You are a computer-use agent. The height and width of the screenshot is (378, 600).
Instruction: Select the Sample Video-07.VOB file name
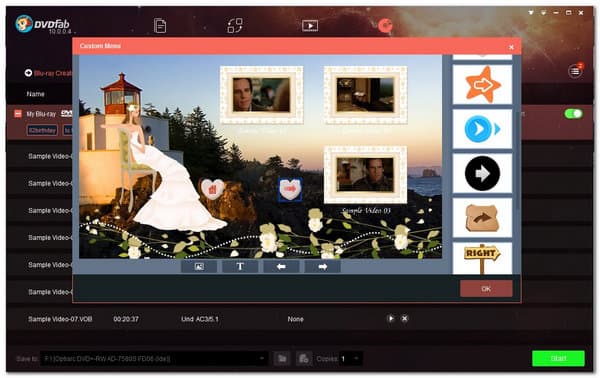point(60,319)
